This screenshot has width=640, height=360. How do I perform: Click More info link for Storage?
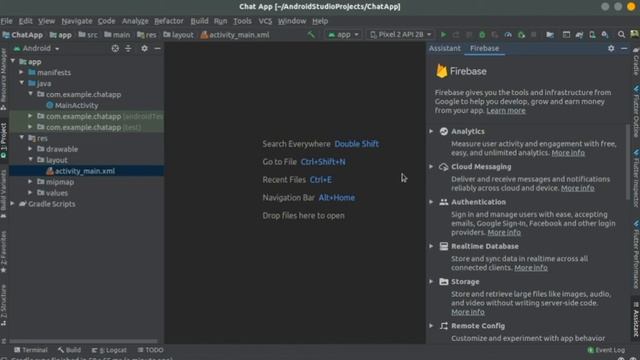(x=468, y=312)
